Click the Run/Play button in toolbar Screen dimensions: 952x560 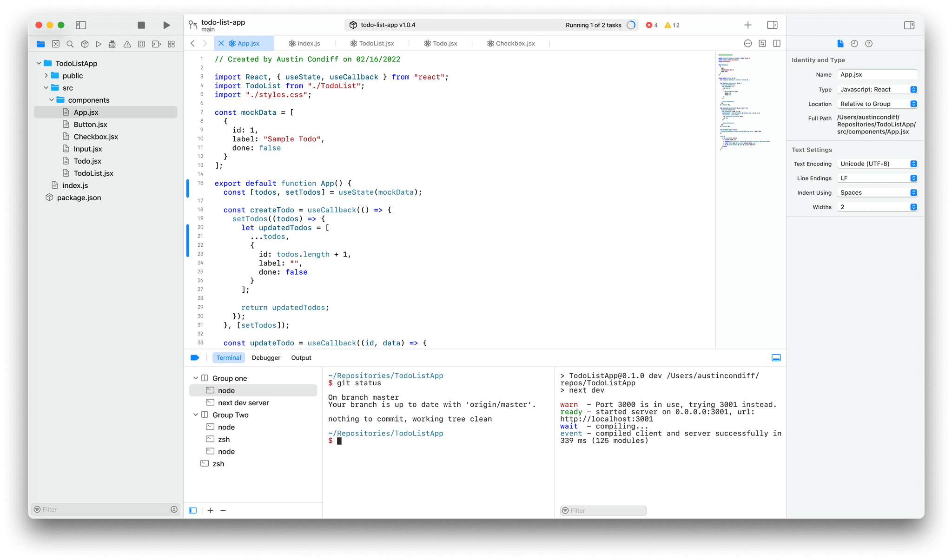click(x=167, y=25)
